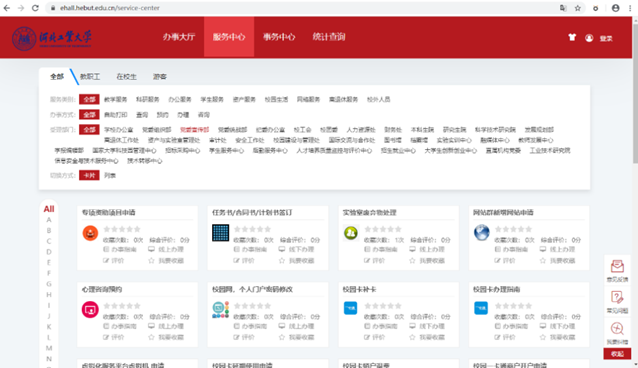
Task: Rate 校园卡补卡 with its star rating
Action: [382, 306]
